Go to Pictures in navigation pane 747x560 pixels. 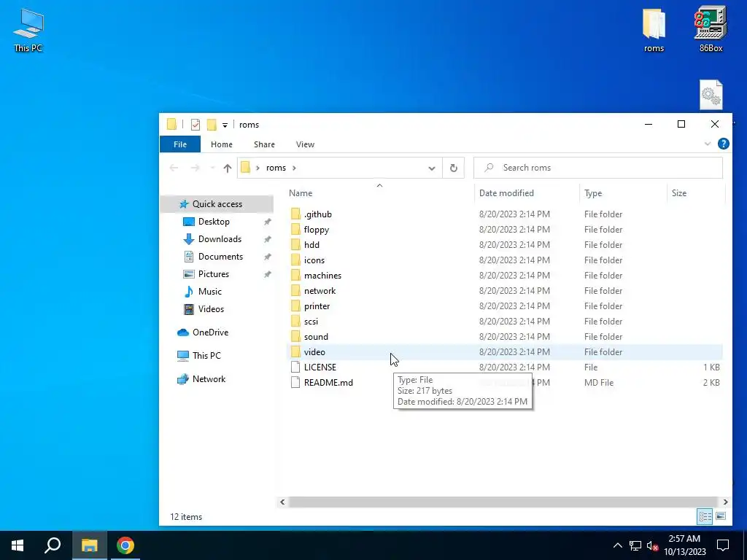(x=214, y=274)
